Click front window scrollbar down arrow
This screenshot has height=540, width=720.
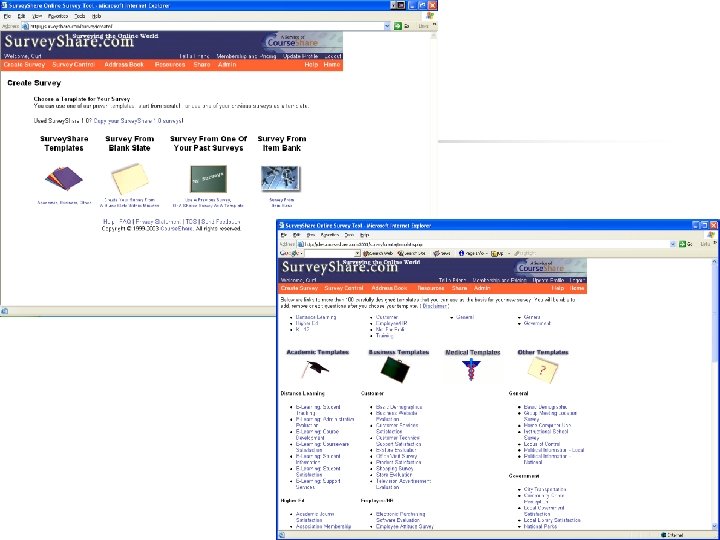[715, 527]
